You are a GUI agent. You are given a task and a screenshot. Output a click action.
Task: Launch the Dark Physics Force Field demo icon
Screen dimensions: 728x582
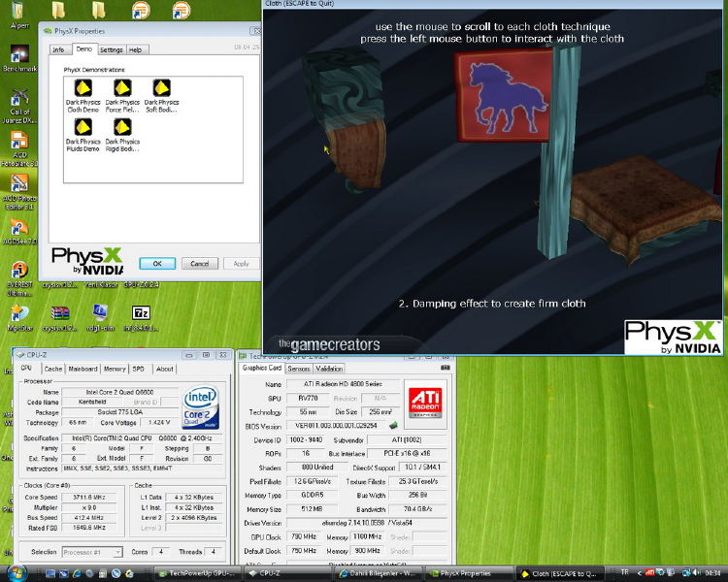click(122, 96)
